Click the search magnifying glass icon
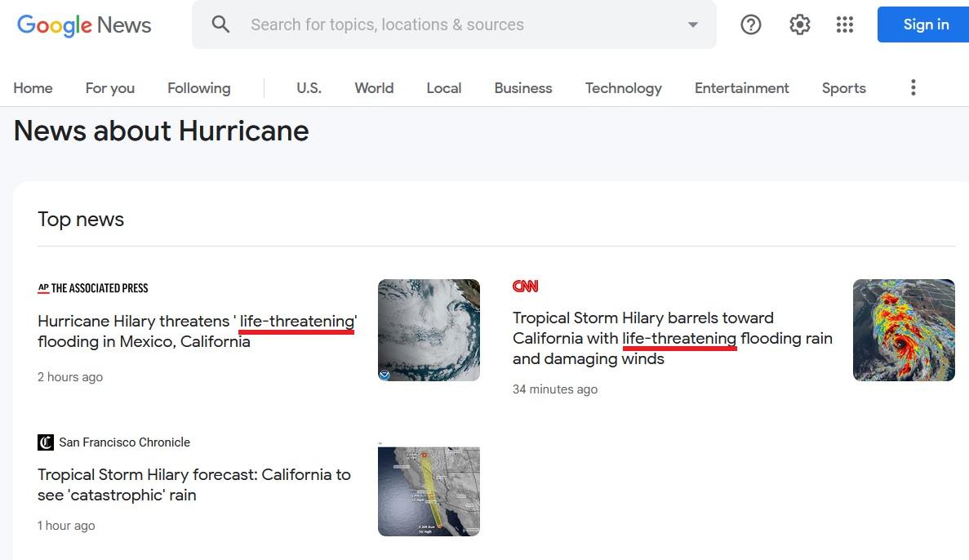969x560 pixels. [x=220, y=24]
